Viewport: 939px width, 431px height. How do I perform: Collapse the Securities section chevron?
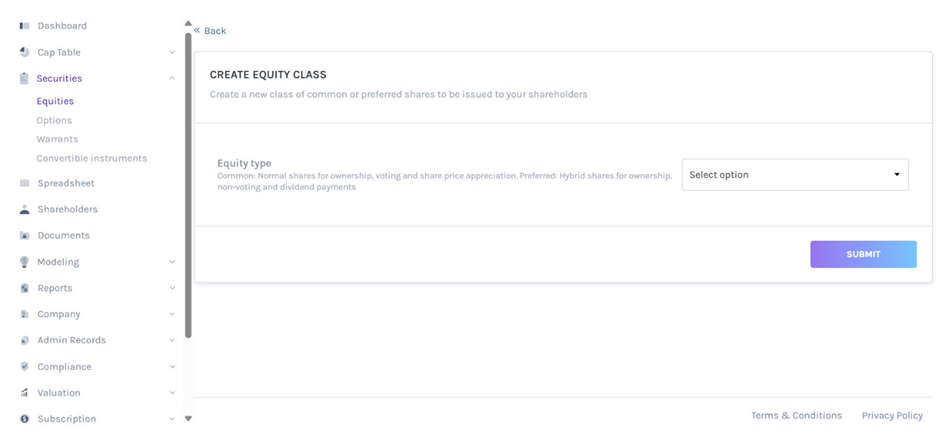[172, 78]
